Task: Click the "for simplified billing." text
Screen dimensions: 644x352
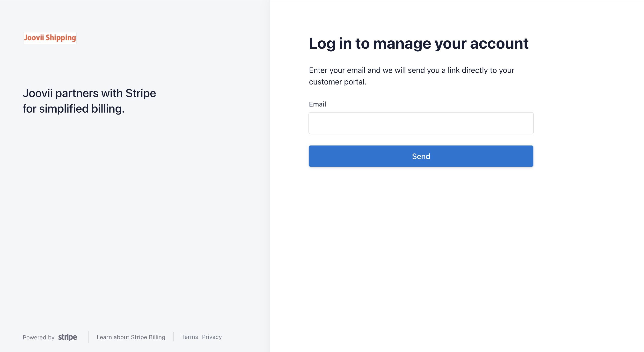Action: click(x=73, y=109)
